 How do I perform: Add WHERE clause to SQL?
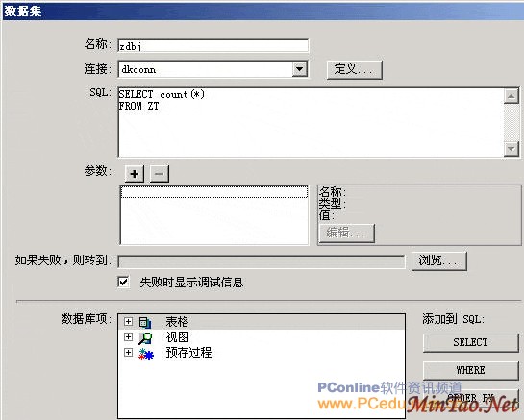470,370
